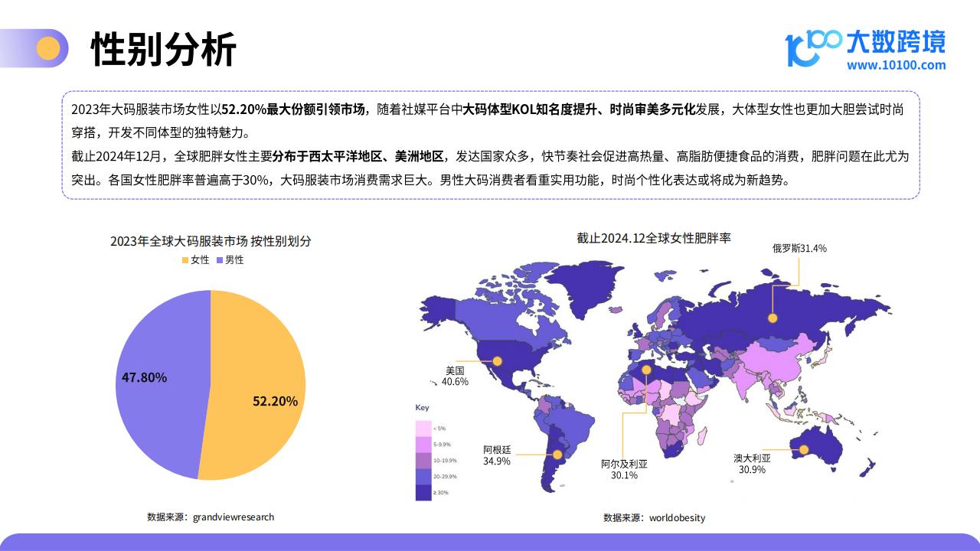Click the 阿根廷 34.9% map label

click(497, 455)
